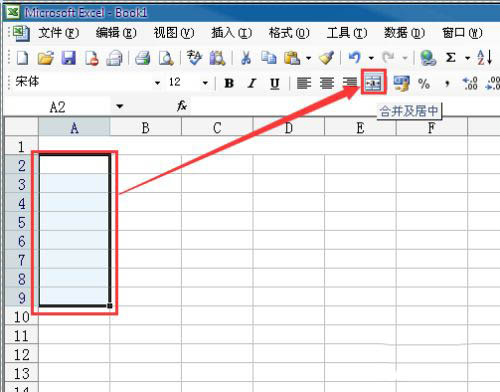
Task: Copy selection with the Copy icon
Action: point(269,58)
